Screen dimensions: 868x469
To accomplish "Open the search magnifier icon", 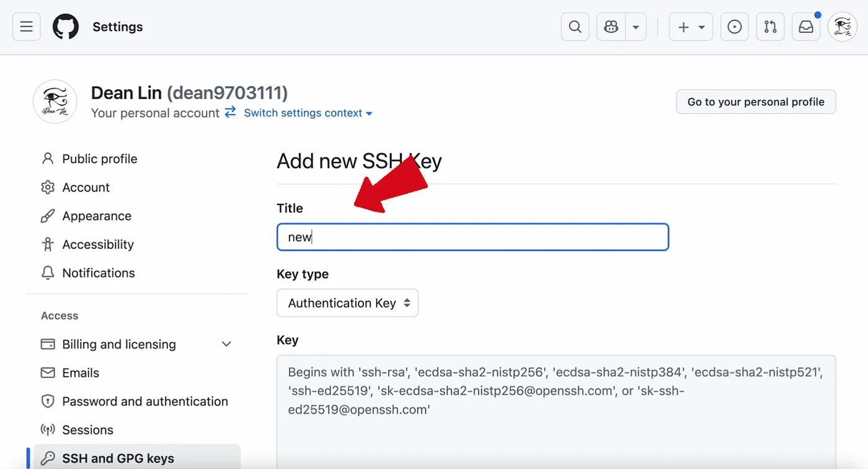I will click(x=575, y=27).
